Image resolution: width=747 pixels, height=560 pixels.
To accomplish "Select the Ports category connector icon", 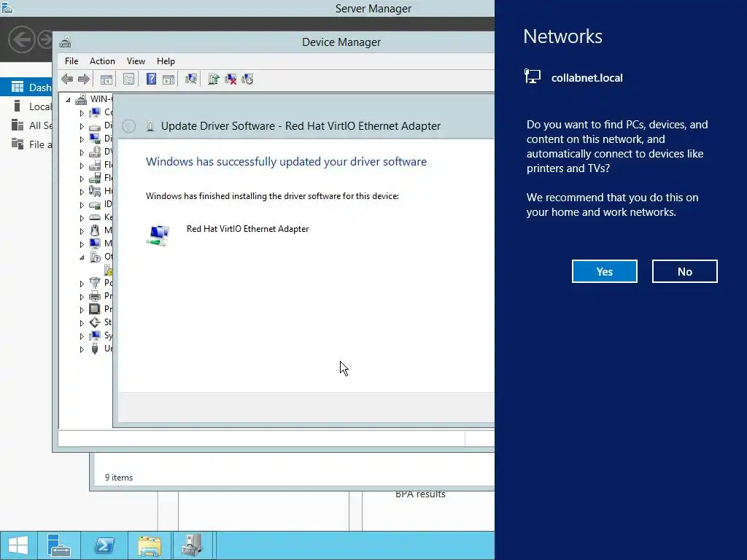I will 95,283.
